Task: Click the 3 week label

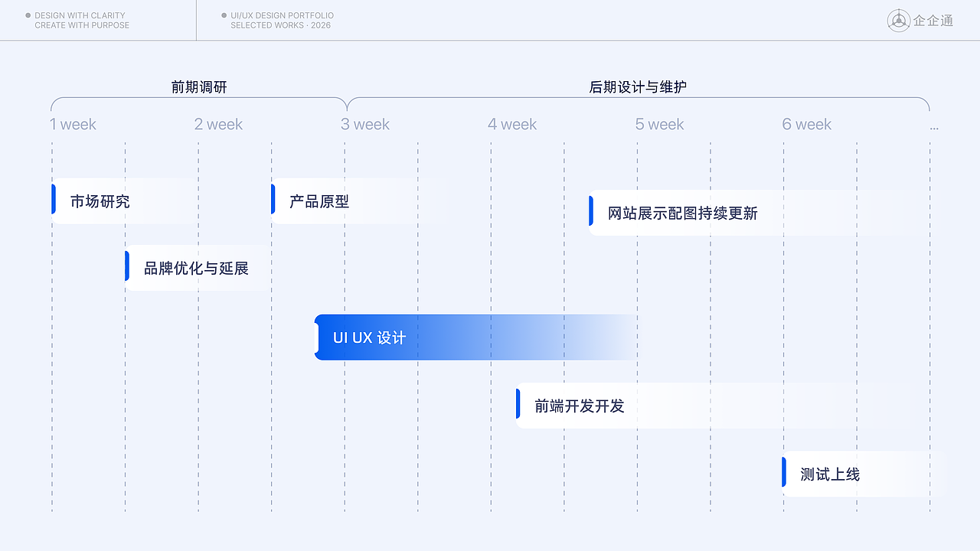Action: click(x=365, y=125)
